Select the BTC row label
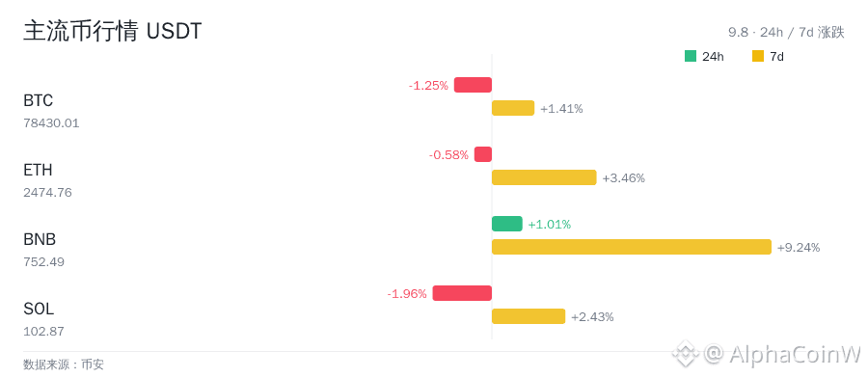The image size is (868, 378). (39, 100)
